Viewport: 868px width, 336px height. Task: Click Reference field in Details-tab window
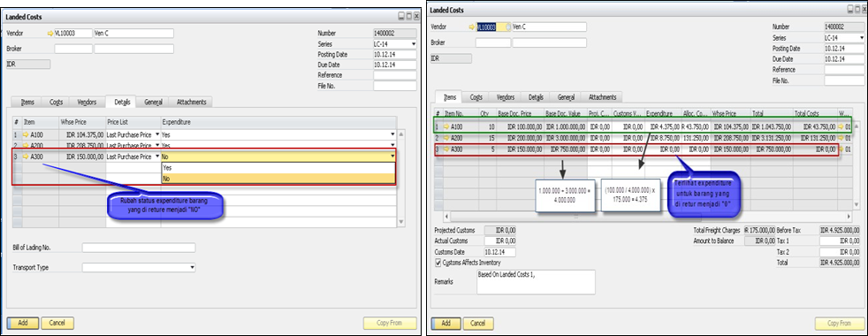click(x=395, y=75)
